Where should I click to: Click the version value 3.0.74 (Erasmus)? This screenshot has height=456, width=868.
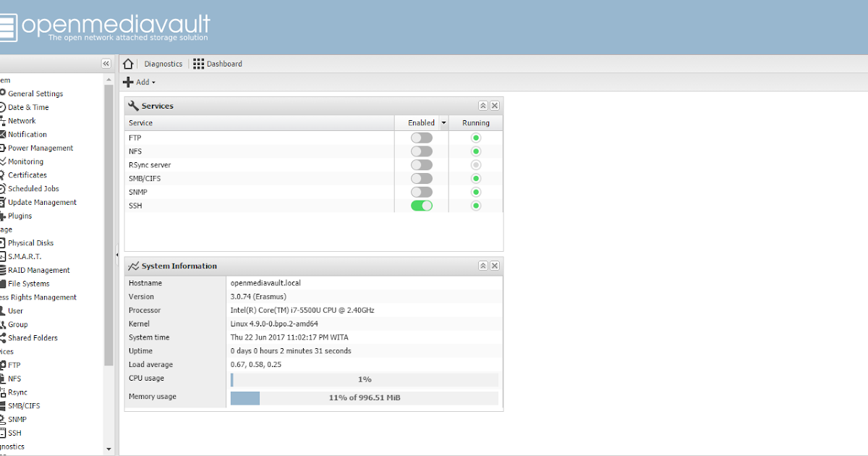(258, 297)
